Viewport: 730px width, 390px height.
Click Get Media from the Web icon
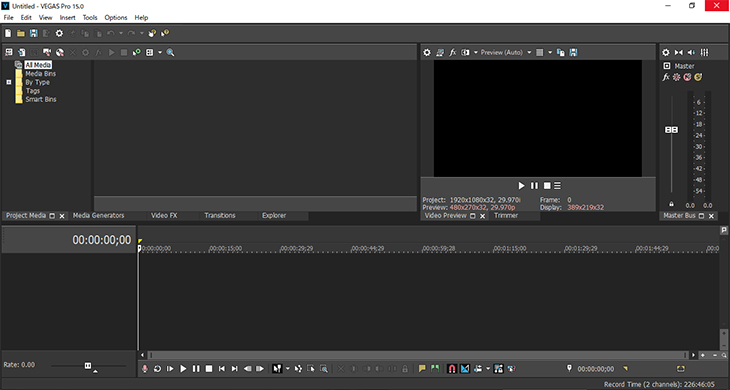[60, 53]
